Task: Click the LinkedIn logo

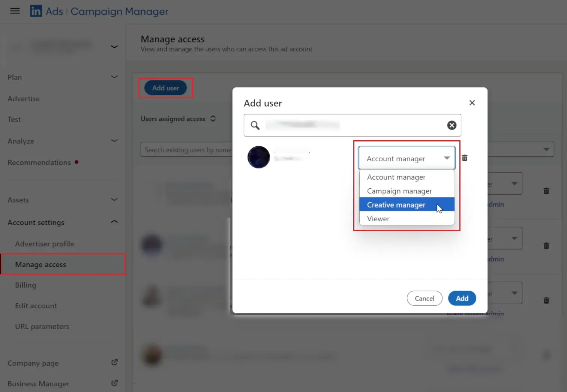Action: pyautogui.click(x=36, y=11)
